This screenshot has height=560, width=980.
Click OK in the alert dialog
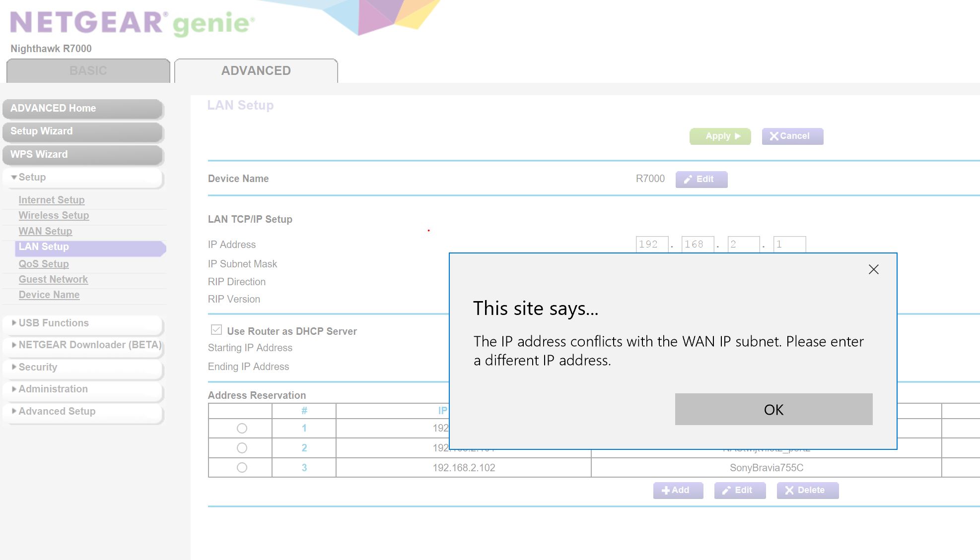coord(773,409)
